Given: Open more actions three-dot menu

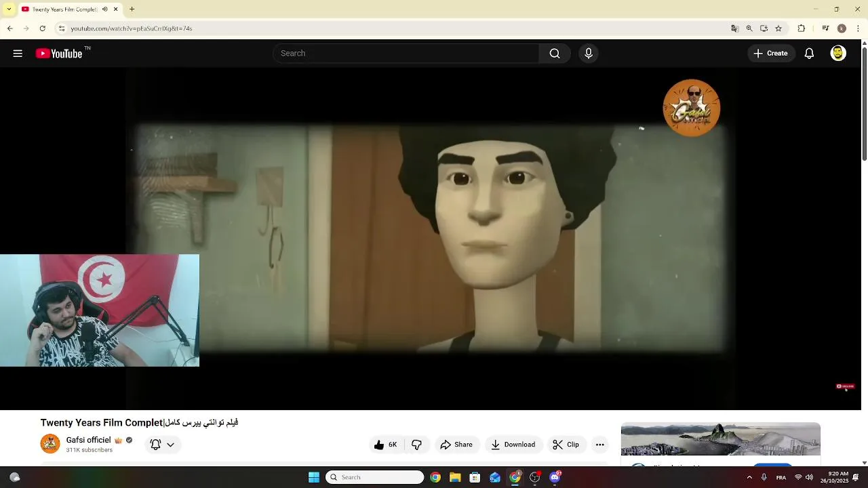Looking at the screenshot, I should tap(599, 445).
